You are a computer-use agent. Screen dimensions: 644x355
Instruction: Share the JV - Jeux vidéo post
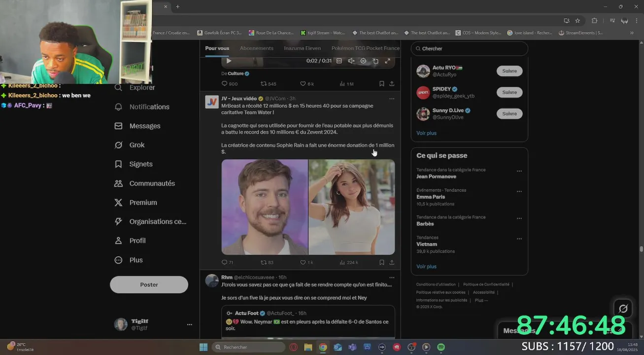[x=392, y=262]
